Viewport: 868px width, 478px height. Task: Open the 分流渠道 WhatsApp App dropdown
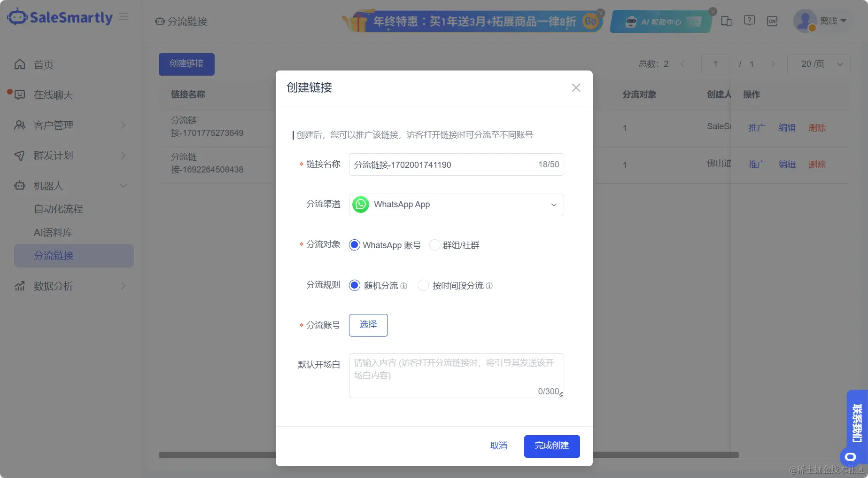[x=456, y=205]
